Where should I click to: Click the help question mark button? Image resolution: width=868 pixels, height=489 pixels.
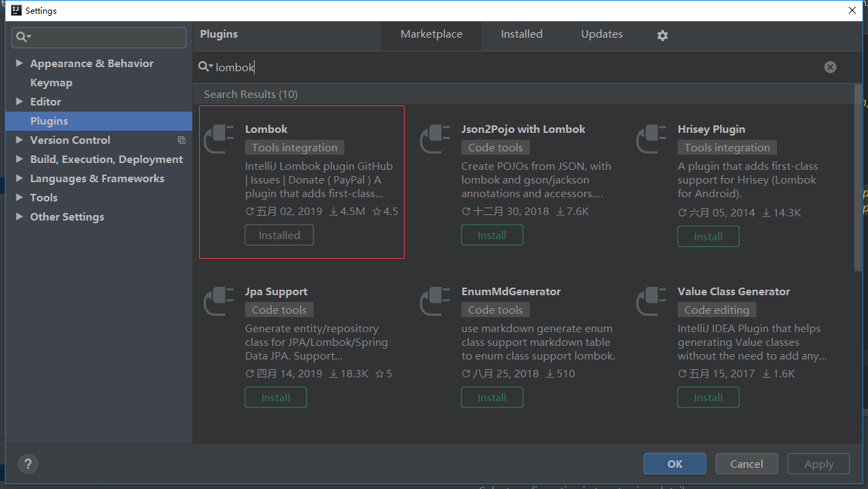click(x=29, y=464)
